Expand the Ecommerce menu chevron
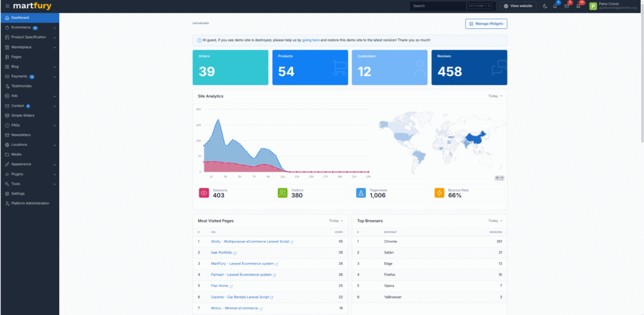This screenshot has height=315, width=644. [x=55, y=28]
